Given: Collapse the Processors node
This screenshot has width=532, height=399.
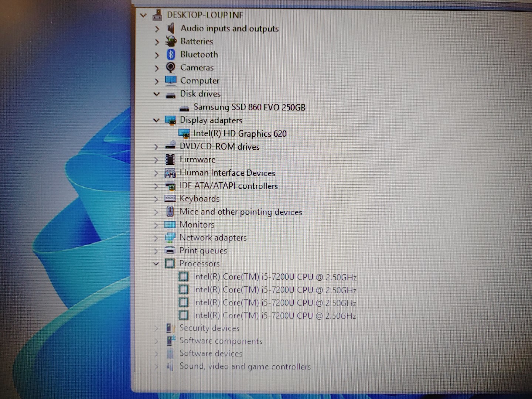Looking at the screenshot, I should click(x=156, y=264).
